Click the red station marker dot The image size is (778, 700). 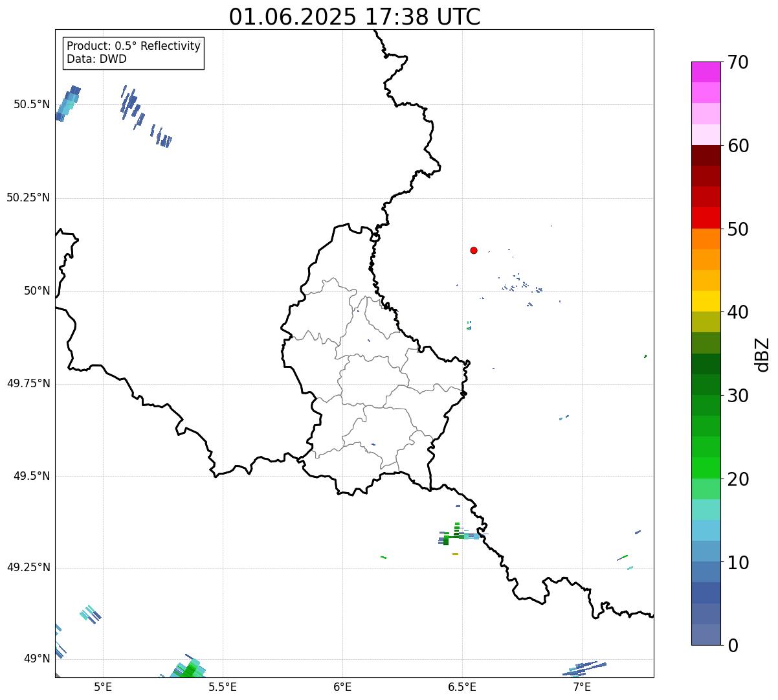(474, 250)
